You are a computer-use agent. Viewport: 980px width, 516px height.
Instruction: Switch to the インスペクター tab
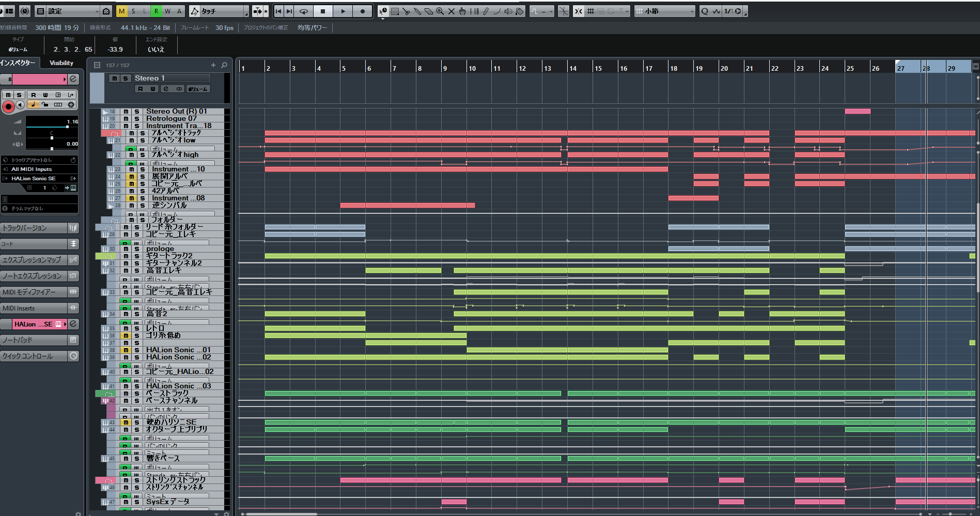point(19,63)
